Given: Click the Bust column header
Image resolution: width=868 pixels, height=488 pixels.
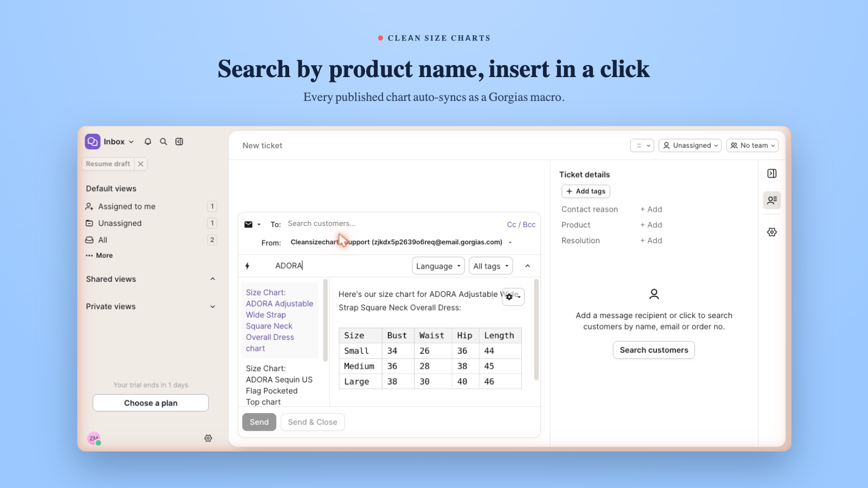Looking at the screenshot, I should coord(397,335).
